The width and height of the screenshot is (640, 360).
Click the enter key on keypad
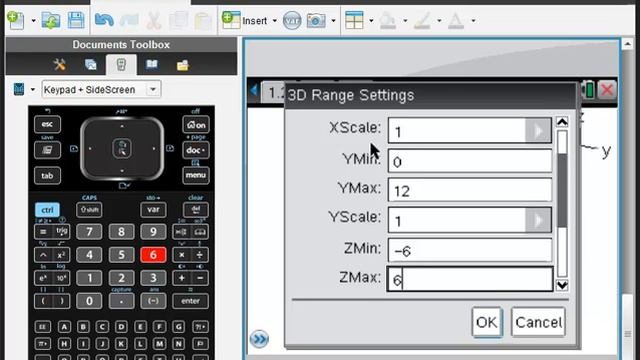[190, 301]
